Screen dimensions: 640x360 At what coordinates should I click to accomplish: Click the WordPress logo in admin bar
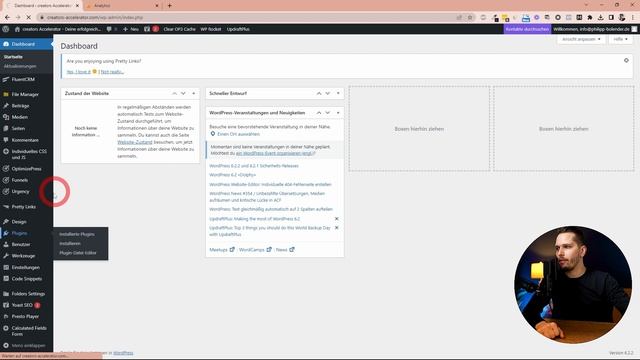tap(5, 29)
